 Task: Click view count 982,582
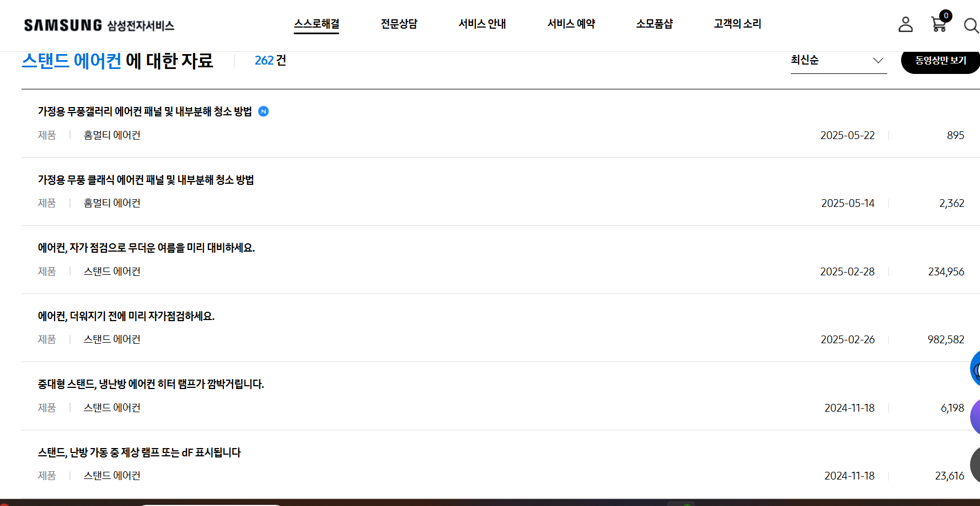pyautogui.click(x=946, y=339)
